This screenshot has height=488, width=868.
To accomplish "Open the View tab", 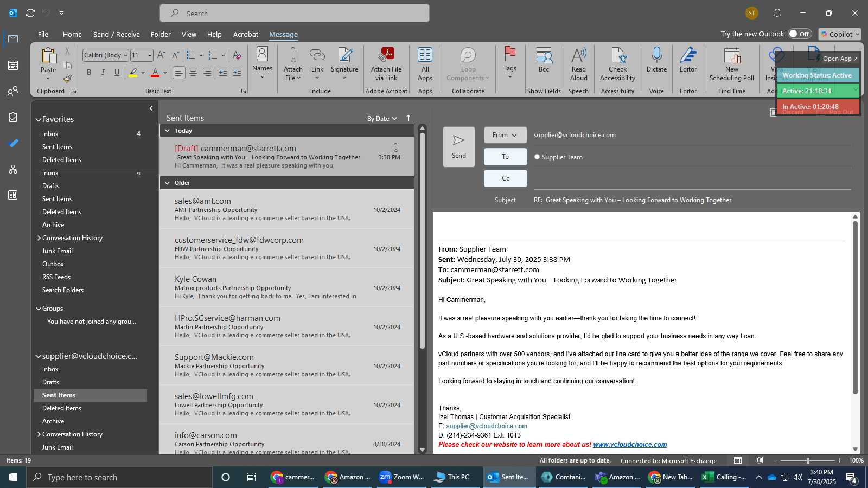I will coord(189,34).
